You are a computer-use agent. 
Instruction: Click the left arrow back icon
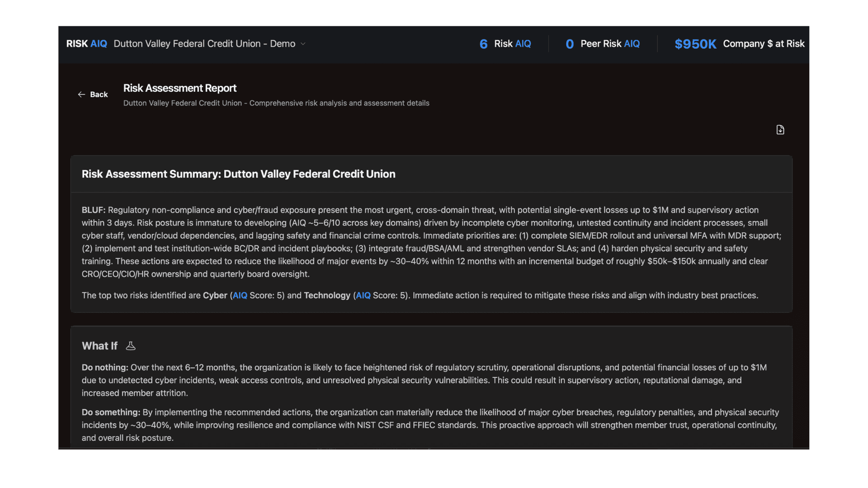[x=81, y=94]
